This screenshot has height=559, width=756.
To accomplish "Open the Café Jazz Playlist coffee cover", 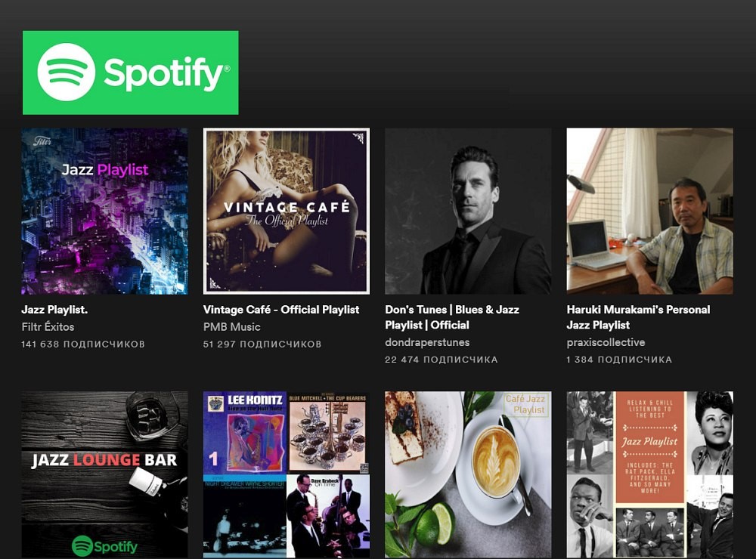I will click(x=468, y=474).
